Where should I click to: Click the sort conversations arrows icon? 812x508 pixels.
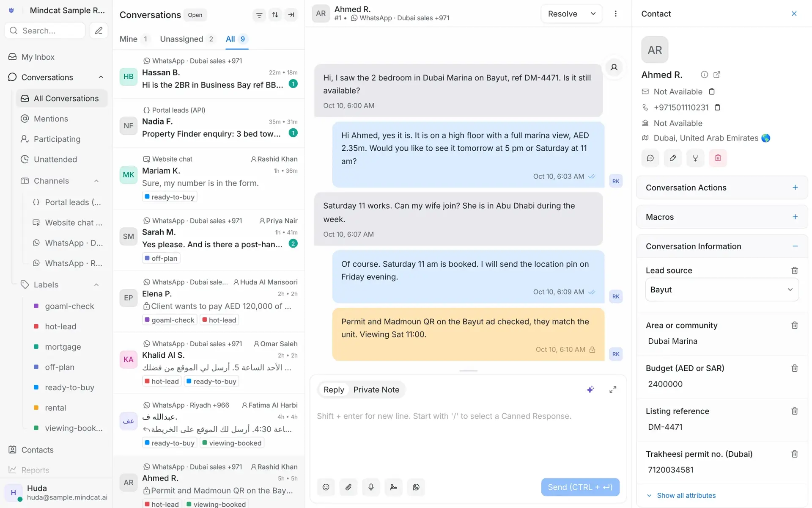point(275,15)
